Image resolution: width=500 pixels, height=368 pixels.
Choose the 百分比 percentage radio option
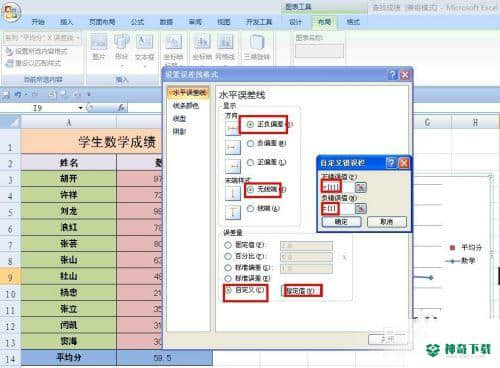[228, 256]
